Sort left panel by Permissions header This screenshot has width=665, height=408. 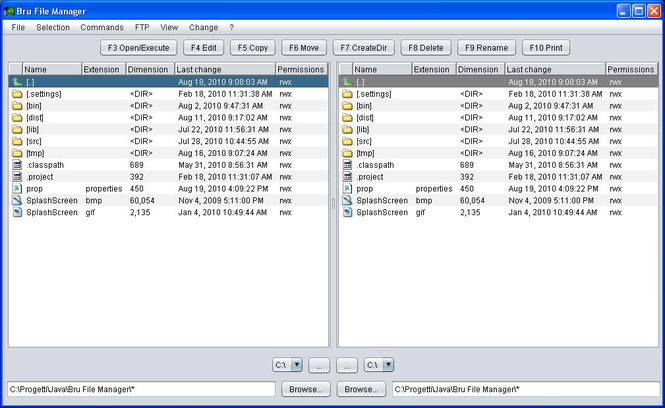tap(302, 70)
